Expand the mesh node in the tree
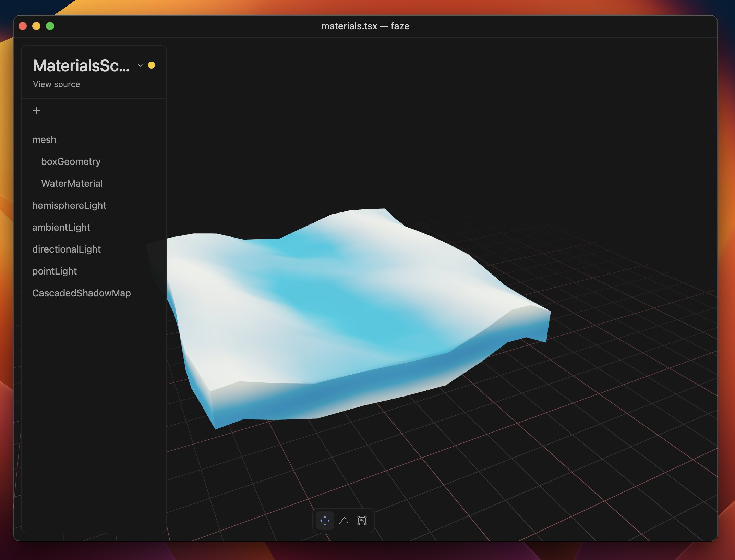This screenshot has height=560, width=735. point(44,139)
